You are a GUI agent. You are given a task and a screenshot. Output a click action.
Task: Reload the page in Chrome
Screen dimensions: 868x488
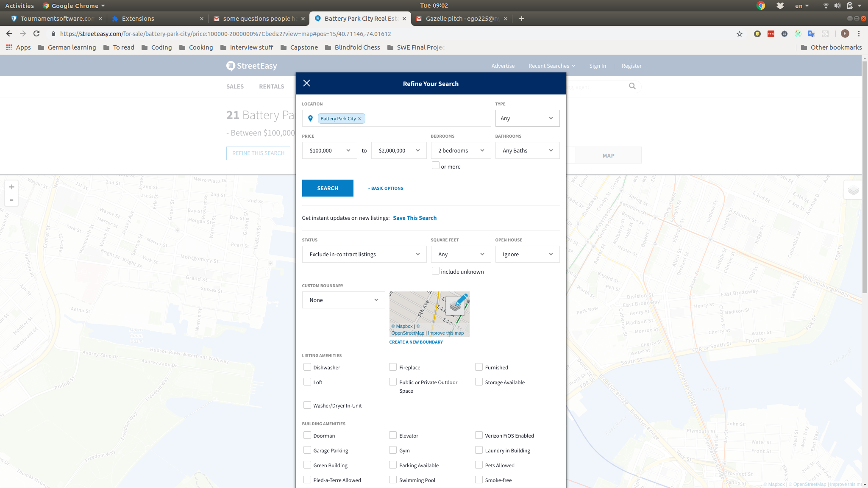[36, 34]
